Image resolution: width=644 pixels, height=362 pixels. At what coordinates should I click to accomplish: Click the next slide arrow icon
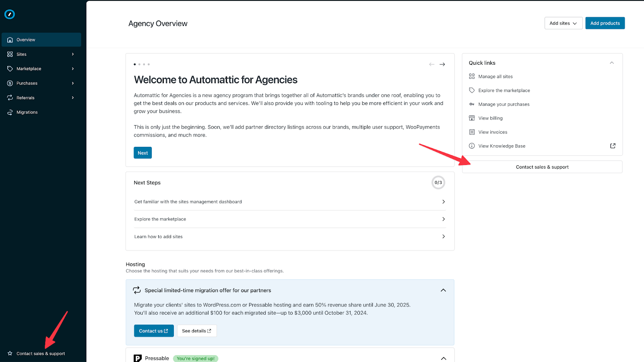coord(442,64)
